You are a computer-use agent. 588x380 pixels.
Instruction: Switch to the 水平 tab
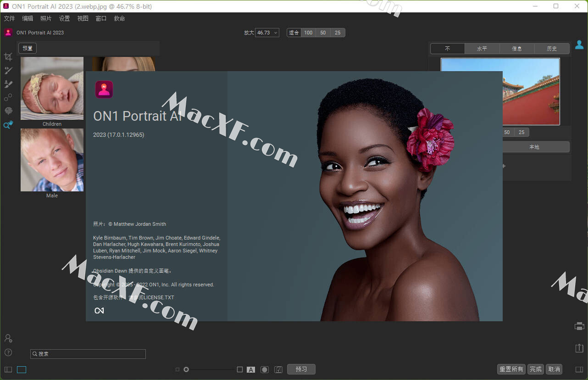tap(482, 49)
